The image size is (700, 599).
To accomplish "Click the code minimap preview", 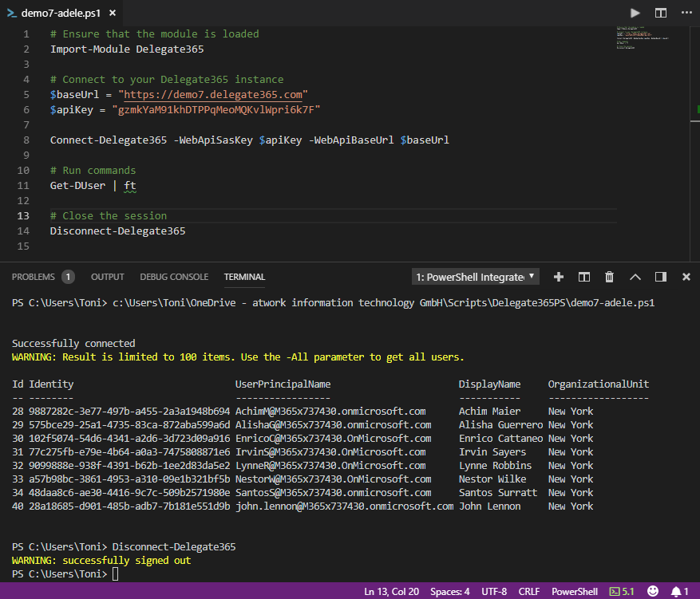I will pyautogui.click(x=642, y=38).
